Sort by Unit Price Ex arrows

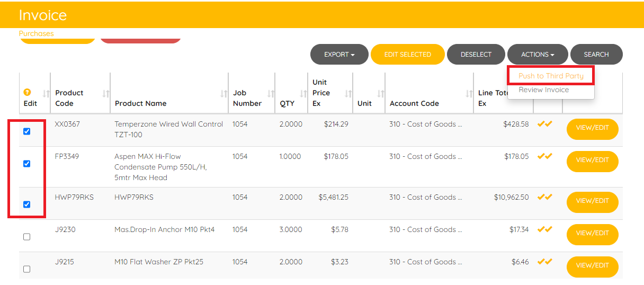pos(348,93)
